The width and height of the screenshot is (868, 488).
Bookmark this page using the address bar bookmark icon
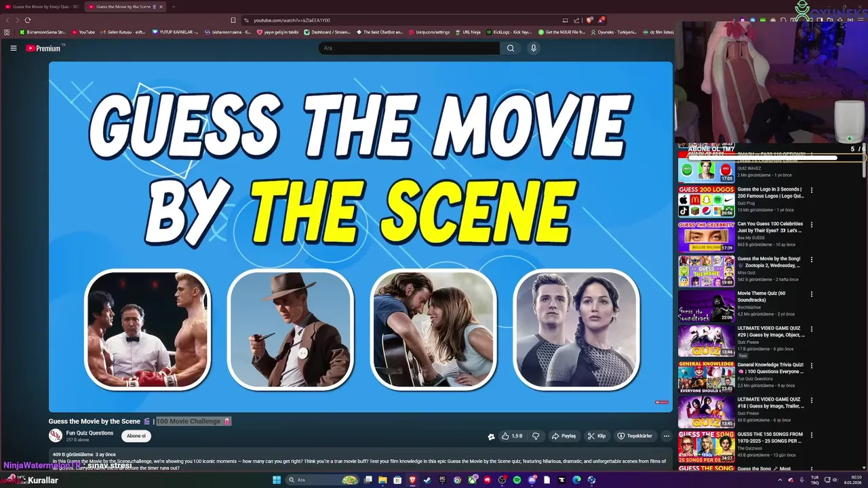[233, 20]
